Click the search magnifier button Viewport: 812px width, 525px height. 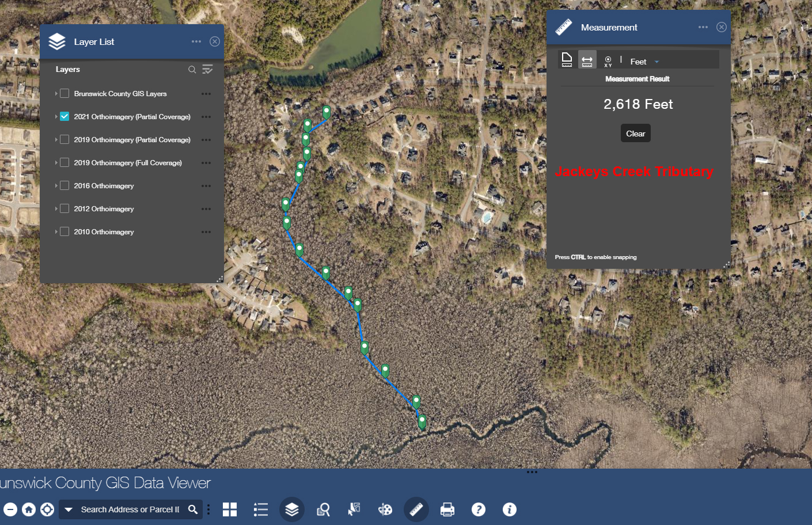[x=193, y=509]
